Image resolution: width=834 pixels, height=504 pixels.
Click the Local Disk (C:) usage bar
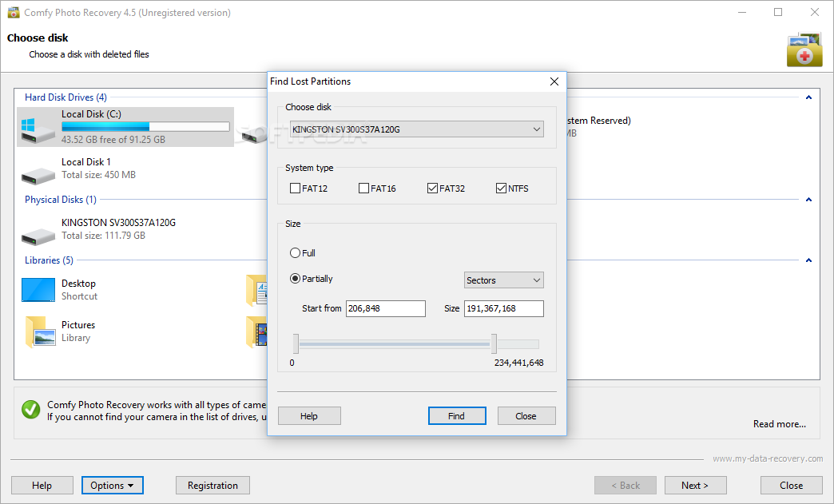click(145, 126)
